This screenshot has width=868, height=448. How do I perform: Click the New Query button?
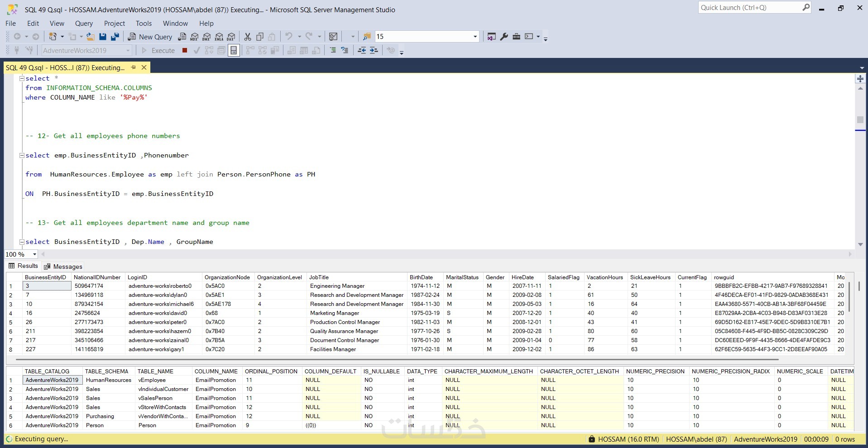pyautogui.click(x=150, y=37)
